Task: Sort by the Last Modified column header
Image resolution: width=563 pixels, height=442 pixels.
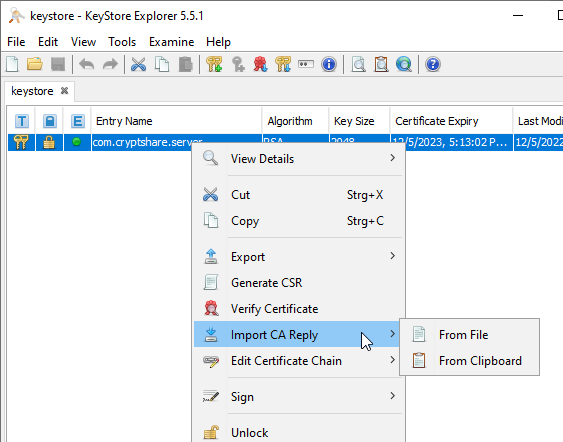Action: [538, 121]
